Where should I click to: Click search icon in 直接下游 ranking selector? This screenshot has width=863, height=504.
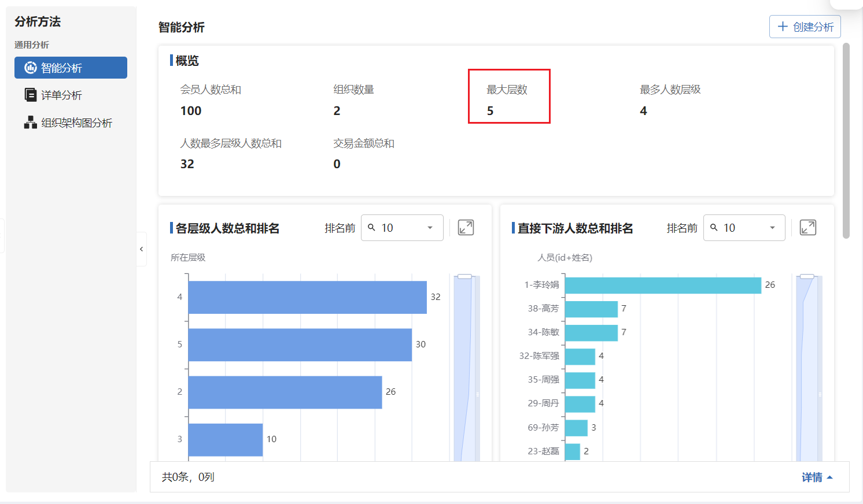click(x=714, y=228)
